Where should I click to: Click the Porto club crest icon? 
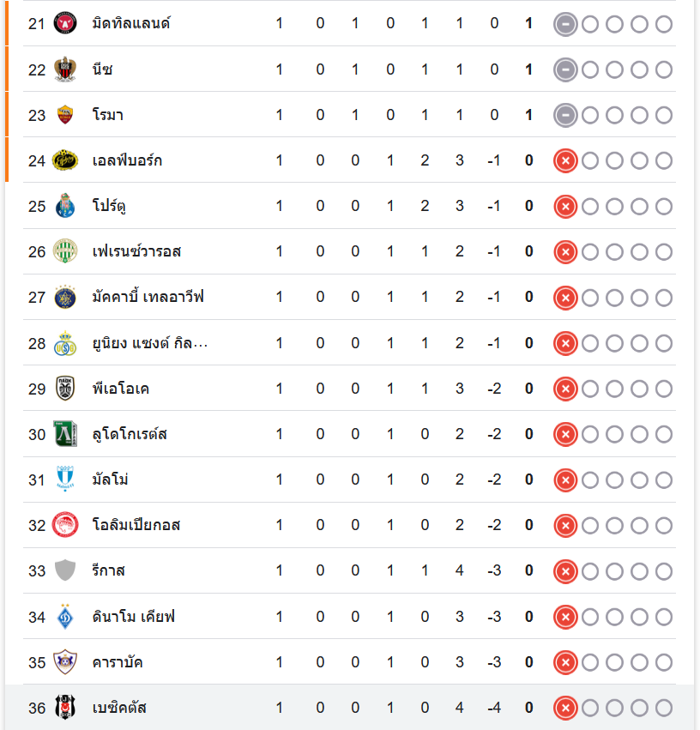coord(65,206)
